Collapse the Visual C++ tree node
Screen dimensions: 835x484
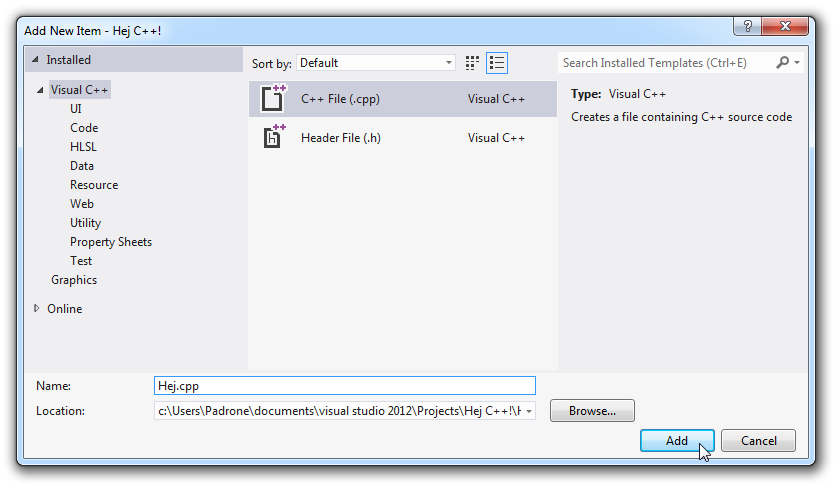click(x=40, y=90)
